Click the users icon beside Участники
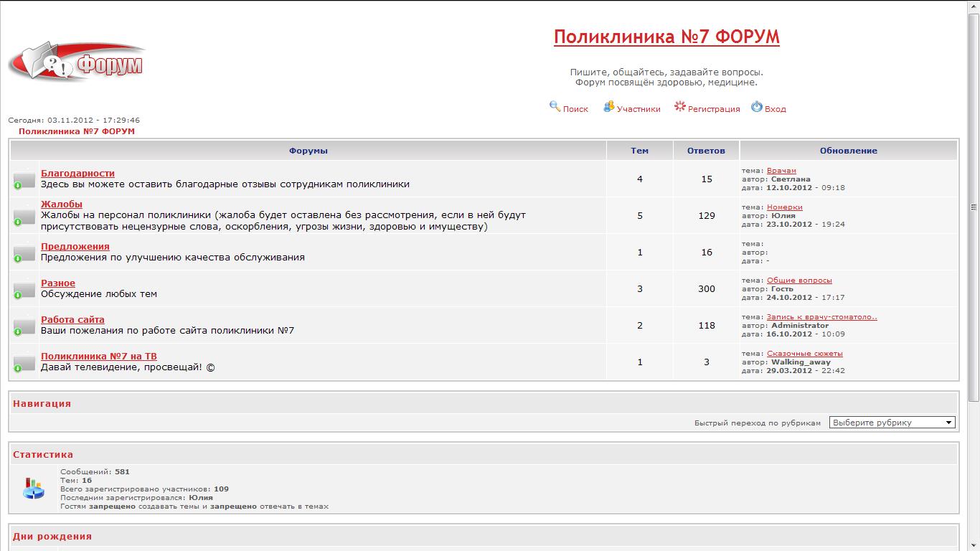Viewport: 980px width, 551px height. coord(608,106)
